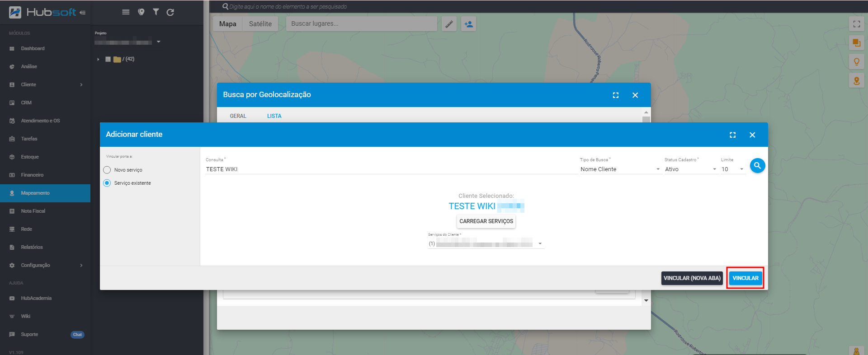Close Busca por Geolocalização window
The width and height of the screenshot is (868, 355).
pyautogui.click(x=635, y=95)
